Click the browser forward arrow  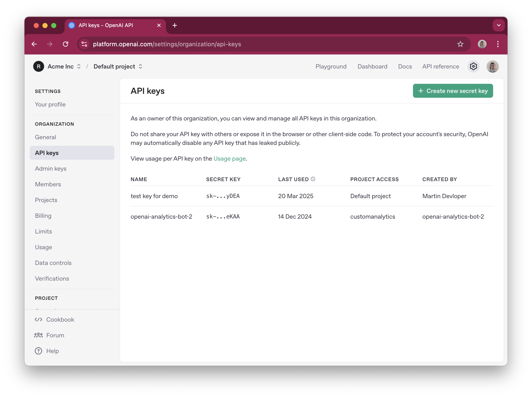(x=50, y=44)
